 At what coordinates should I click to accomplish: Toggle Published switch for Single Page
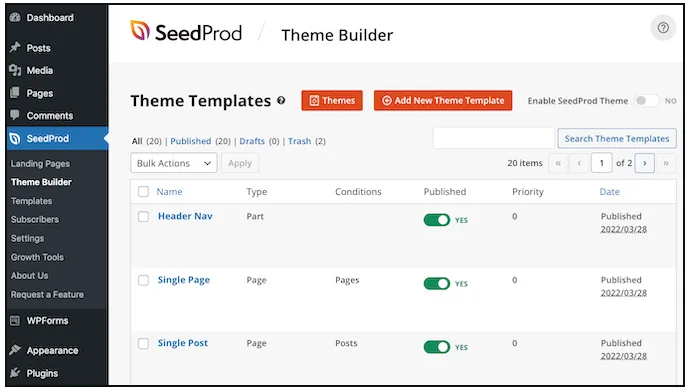pyautogui.click(x=437, y=283)
